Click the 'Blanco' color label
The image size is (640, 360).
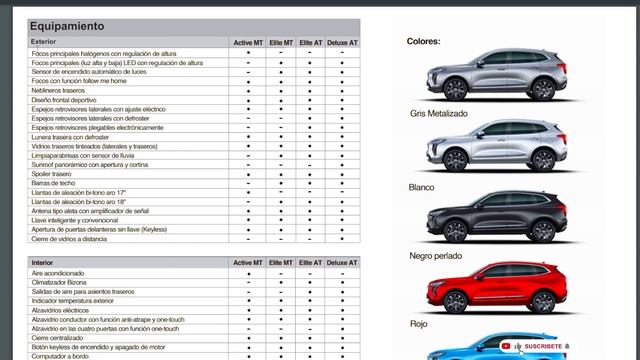[421, 187]
